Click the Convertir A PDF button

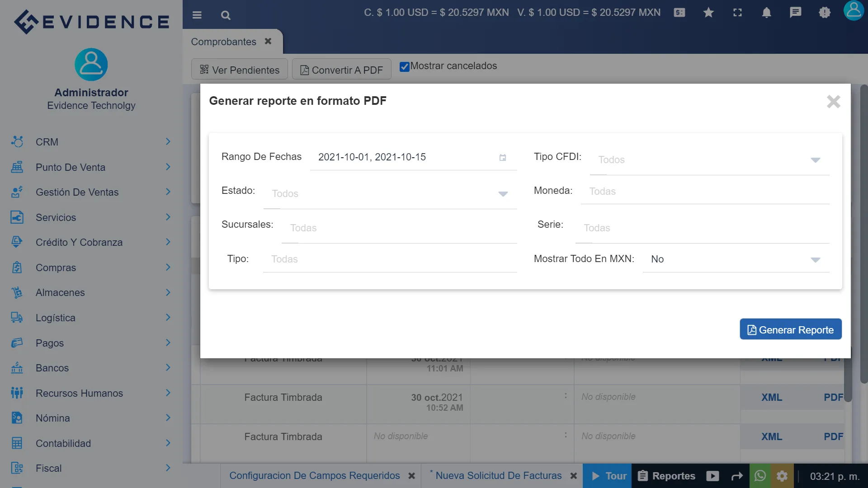click(x=341, y=70)
